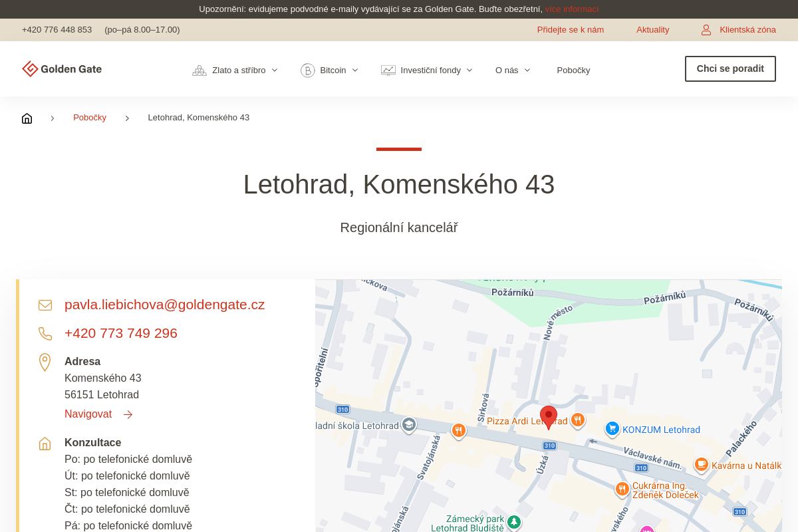Click the Po: po telefonické domluvě row
The image size is (798, 532).
pos(128,460)
